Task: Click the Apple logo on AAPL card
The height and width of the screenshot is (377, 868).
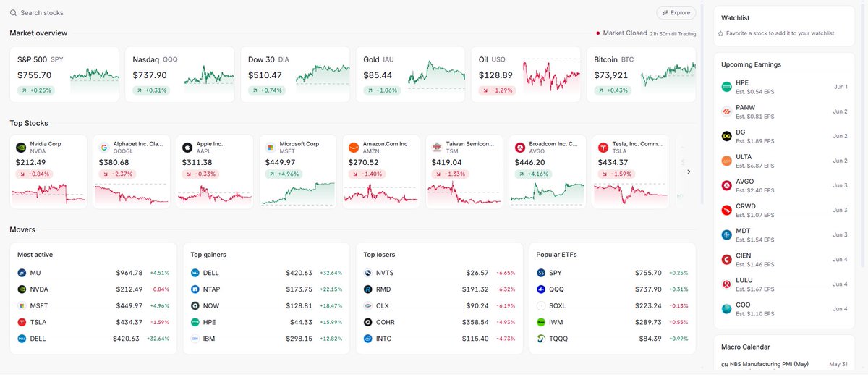Action: (187, 147)
